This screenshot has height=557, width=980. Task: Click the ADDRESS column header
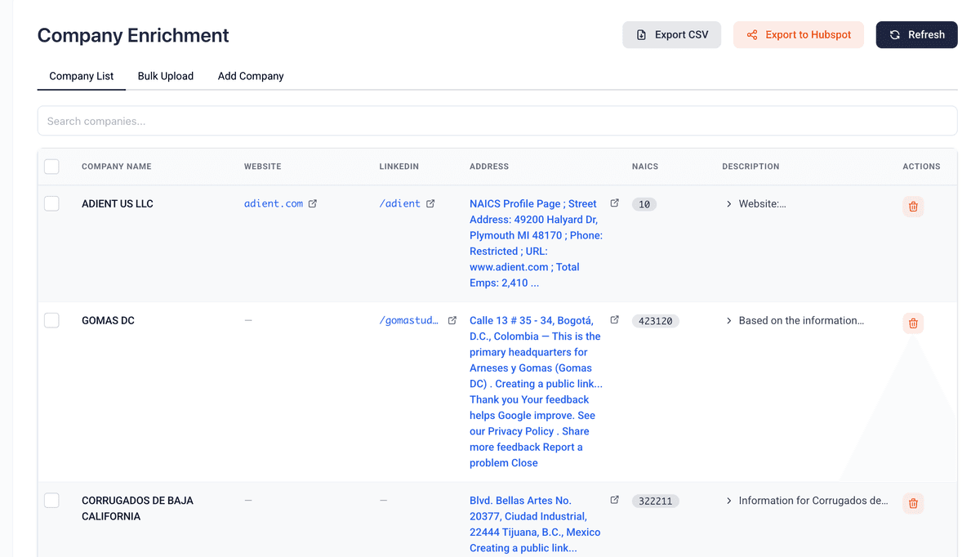click(x=489, y=167)
